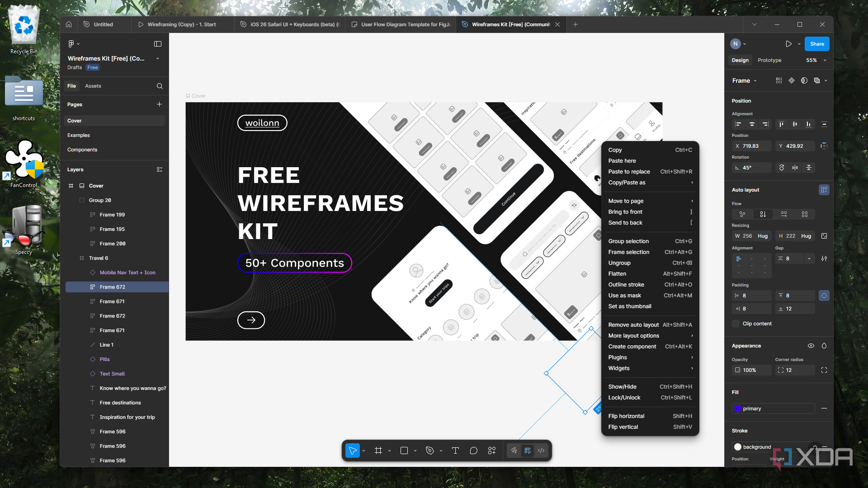
Task: Expand Copy/Paste as submenu
Action: [x=650, y=183]
